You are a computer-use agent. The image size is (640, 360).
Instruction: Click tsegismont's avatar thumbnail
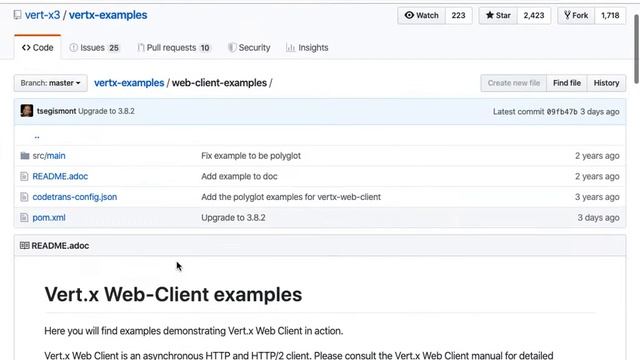27,111
